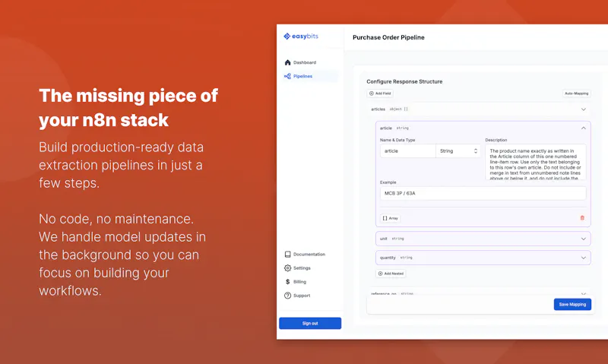Image resolution: width=608 pixels, height=364 pixels.
Task: Click the Configure Response Structure heading
Action: (x=404, y=81)
